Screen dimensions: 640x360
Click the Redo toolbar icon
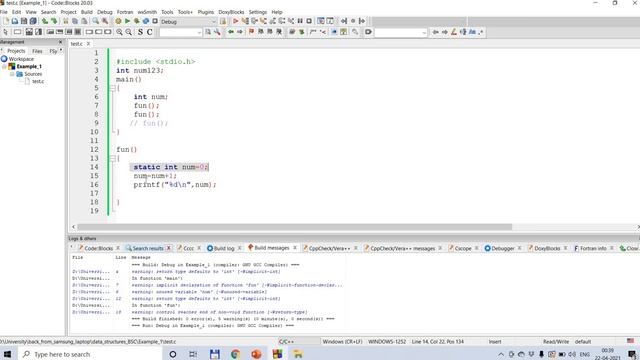[x=53, y=21]
